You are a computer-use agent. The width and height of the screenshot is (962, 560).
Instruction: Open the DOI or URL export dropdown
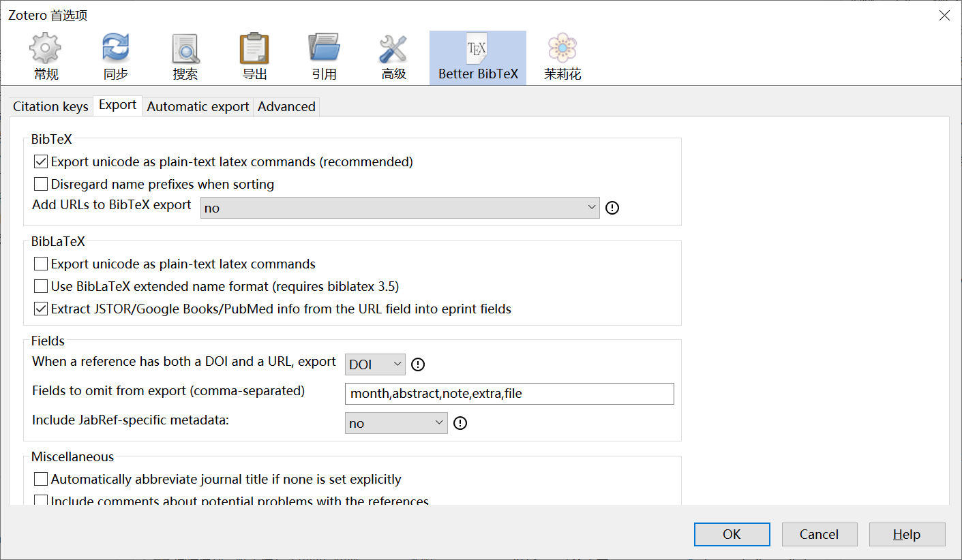(x=375, y=364)
